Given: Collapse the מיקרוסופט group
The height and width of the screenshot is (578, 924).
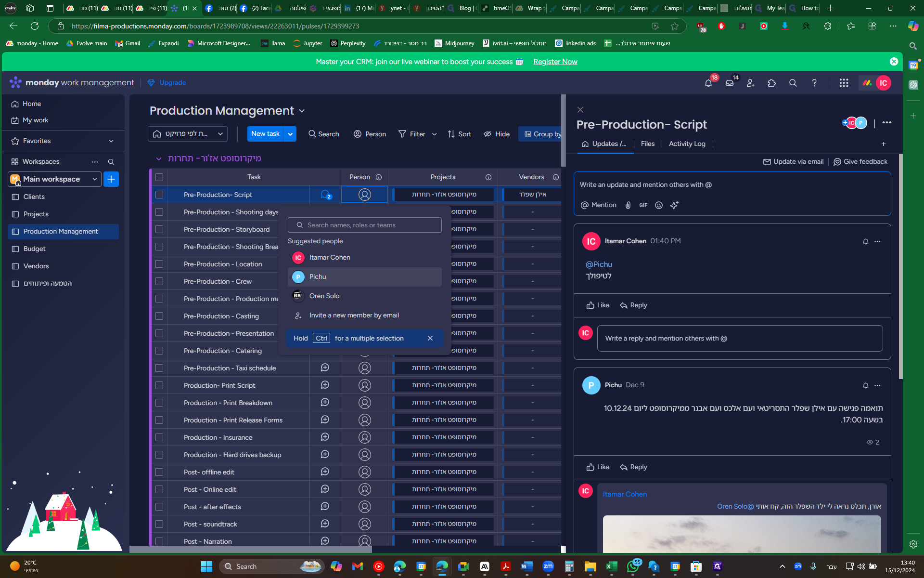Looking at the screenshot, I should pyautogui.click(x=159, y=158).
